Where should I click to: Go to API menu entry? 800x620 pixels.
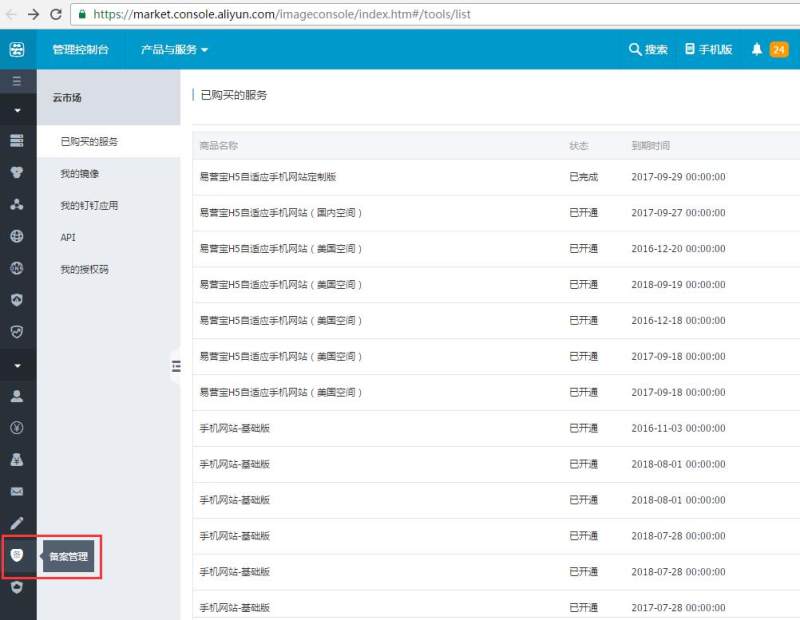click(68, 237)
